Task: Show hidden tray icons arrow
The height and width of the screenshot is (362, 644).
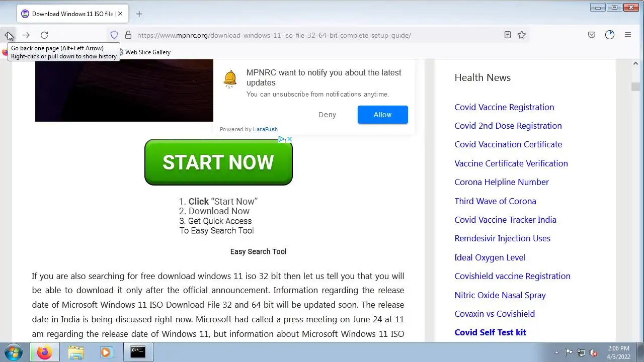Action: pyautogui.click(x=556, y=352)
